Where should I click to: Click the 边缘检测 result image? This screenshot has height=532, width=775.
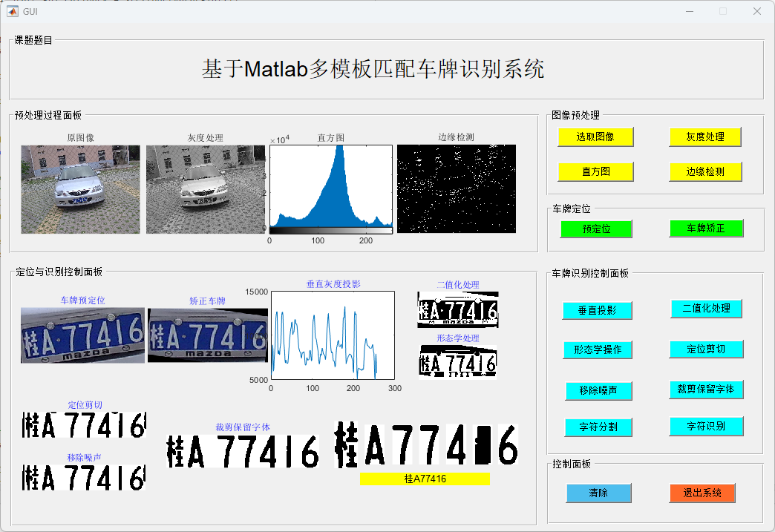pos(457,188)
